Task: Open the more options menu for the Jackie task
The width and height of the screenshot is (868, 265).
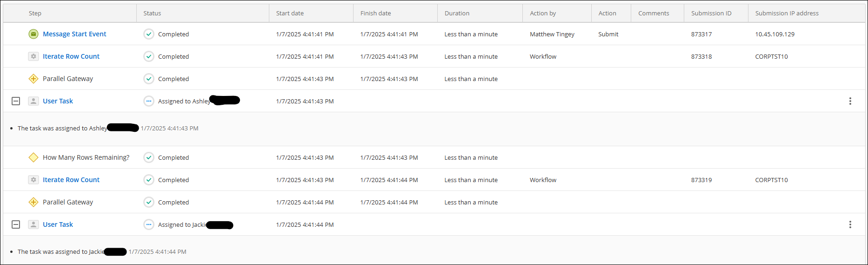Action: pos(850,224)
